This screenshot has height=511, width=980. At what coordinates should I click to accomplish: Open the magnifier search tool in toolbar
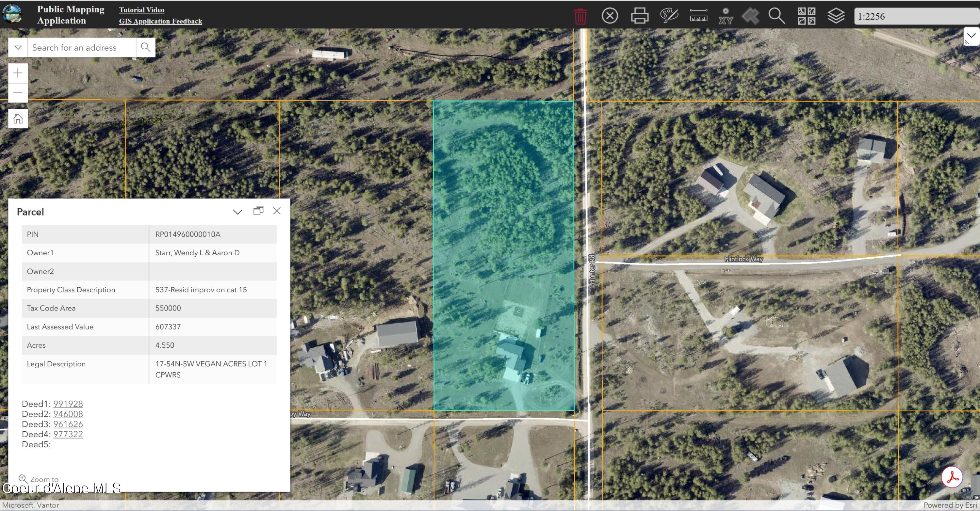(776, 16)
